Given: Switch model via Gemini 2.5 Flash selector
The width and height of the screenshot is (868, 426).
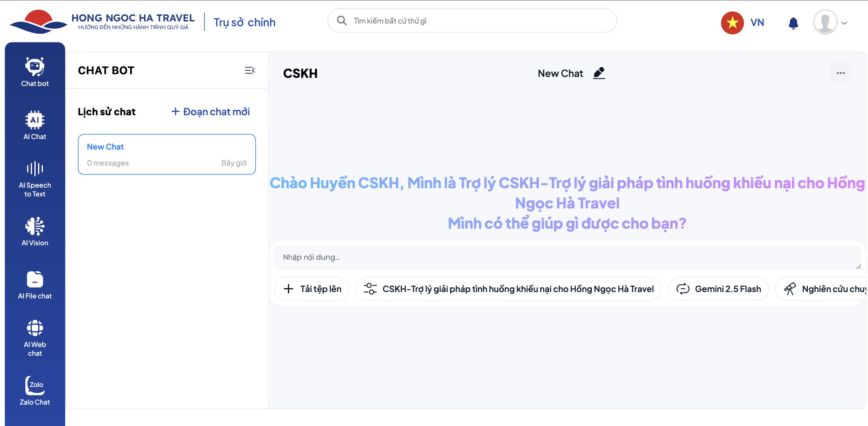Looking at the screenshot, I should [x=718, y=289].
